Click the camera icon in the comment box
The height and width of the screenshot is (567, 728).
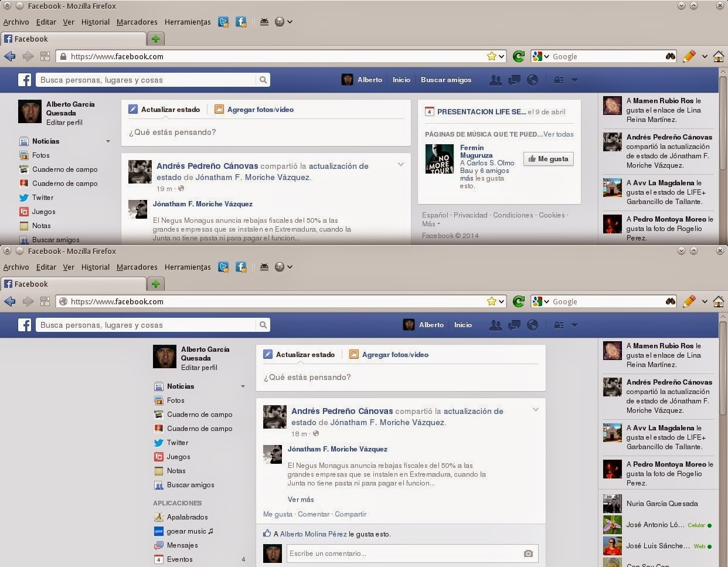click(x=528, y=554)
